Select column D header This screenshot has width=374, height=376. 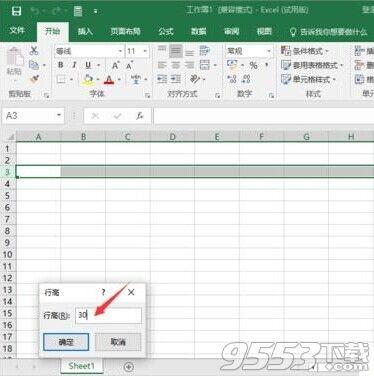[x=172, y=137]
